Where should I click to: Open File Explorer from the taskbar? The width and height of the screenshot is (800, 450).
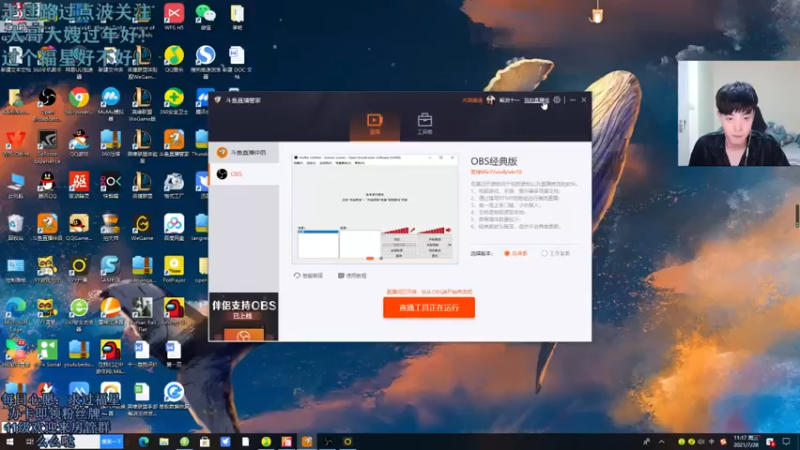point(164,441)
